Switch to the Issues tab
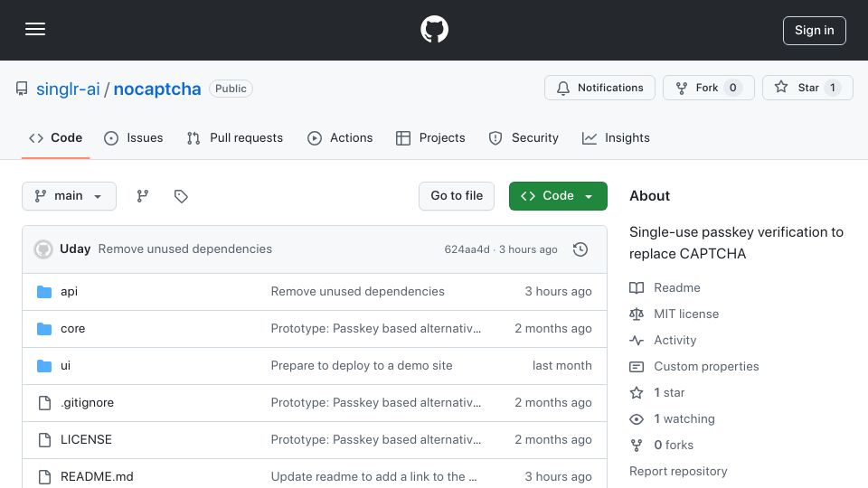 click(134, 137)
